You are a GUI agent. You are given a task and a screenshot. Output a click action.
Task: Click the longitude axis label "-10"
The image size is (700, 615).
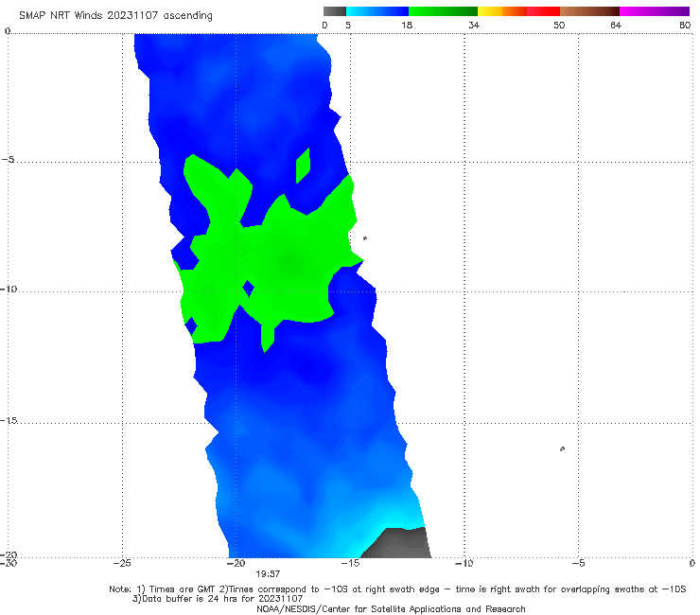(464, 563)
